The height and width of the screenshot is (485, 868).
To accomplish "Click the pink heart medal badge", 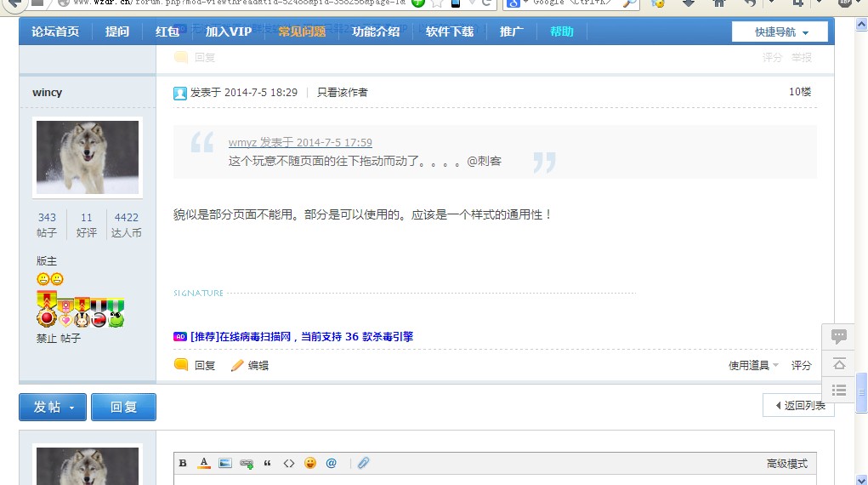I will coord(65,313).
